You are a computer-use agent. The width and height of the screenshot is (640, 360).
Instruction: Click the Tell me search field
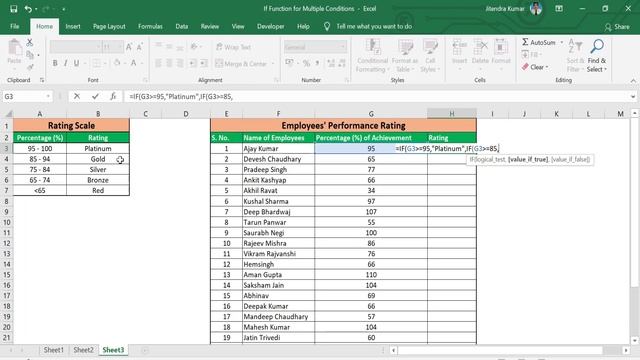tap(374, 27)
